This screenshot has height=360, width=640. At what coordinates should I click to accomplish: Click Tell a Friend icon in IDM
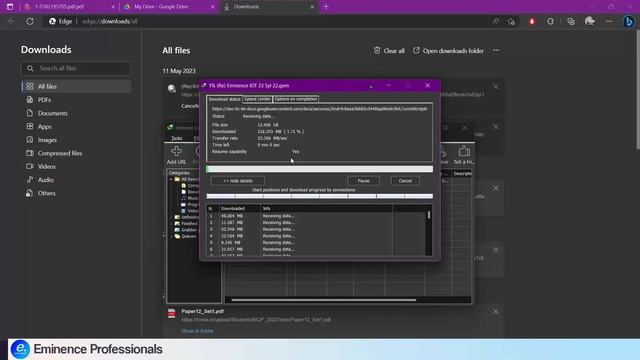click(x=464, y=155)
